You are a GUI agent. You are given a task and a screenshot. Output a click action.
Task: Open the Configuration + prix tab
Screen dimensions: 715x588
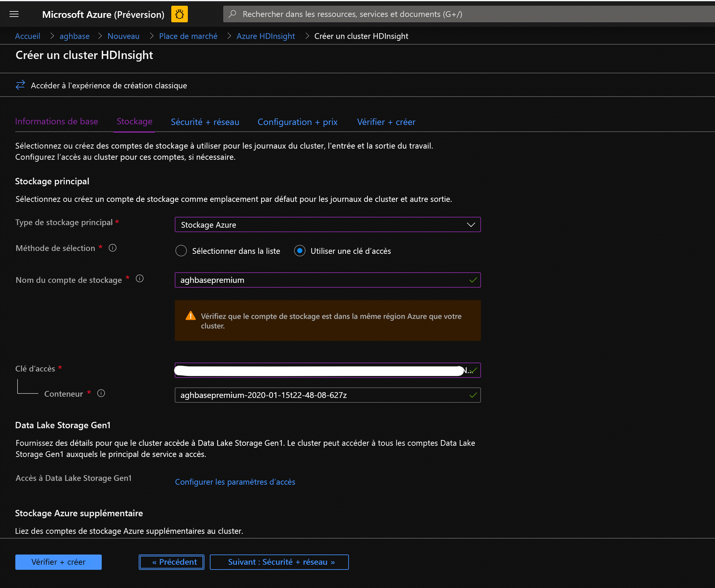pyautogui.click(x=297, y=122)
